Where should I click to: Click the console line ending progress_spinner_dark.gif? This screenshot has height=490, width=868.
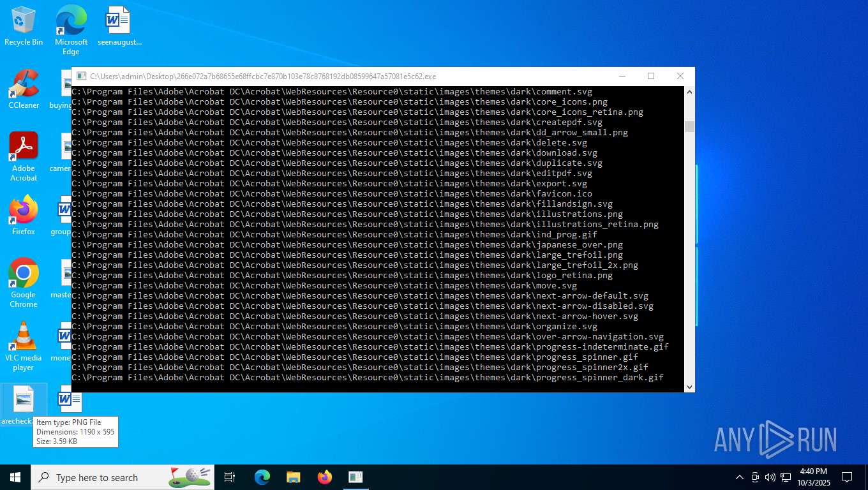[x=368, y=378]
